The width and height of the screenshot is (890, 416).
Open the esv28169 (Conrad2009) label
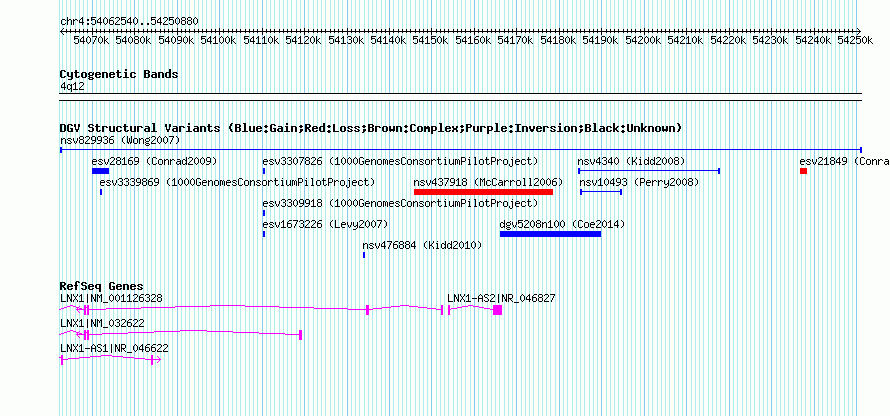(x=154, y=161)
